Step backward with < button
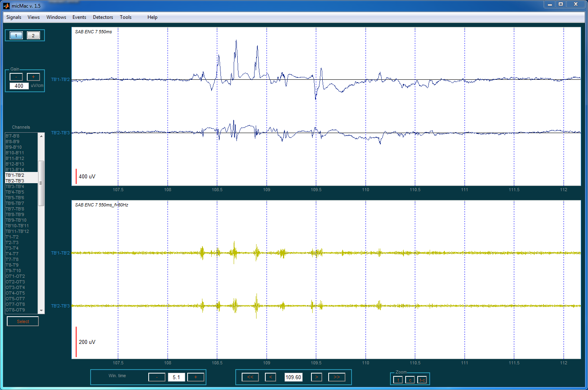The width and height of the screenshot is (588, 390). [271, 377]
